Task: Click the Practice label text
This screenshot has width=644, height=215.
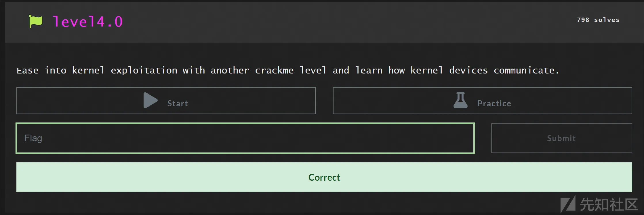Action: (494, 103)
